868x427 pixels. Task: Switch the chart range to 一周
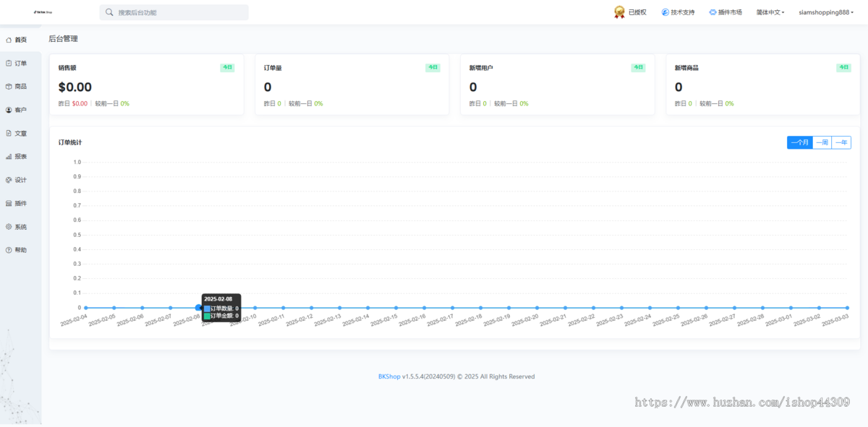click(x=822, y=143)
